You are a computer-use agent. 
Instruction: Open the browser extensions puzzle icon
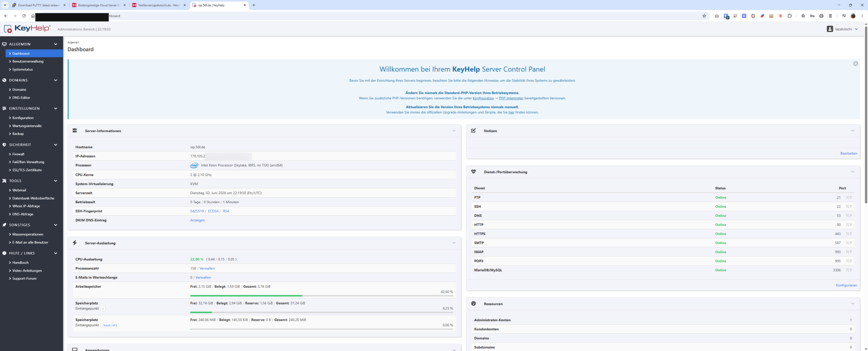pos(790,16)
